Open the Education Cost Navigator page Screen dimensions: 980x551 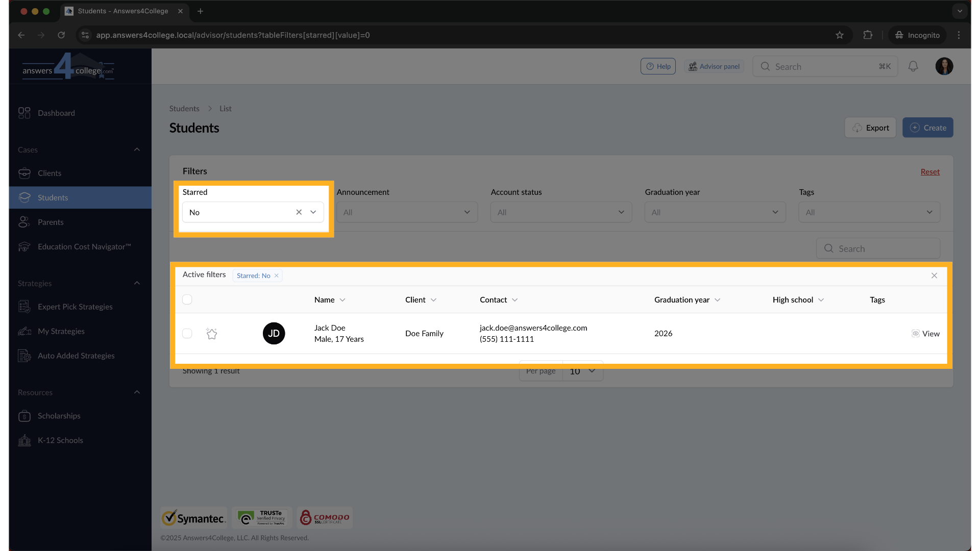coord(84,246)
